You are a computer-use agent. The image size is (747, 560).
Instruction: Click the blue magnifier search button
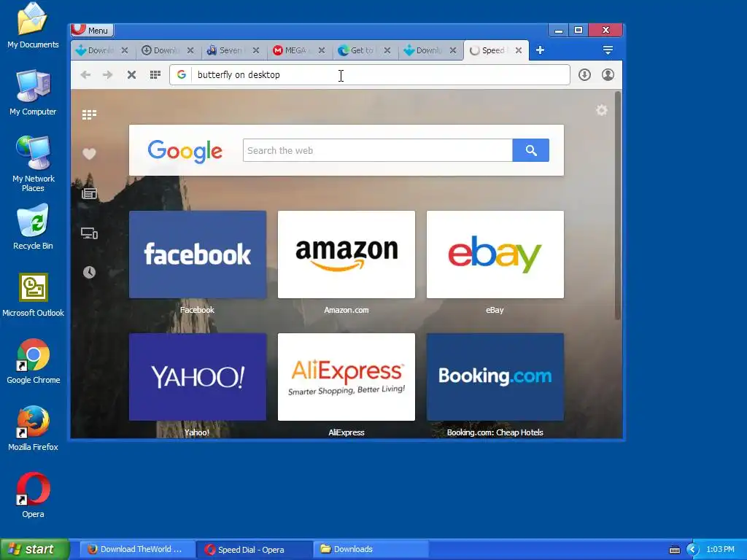(531, 150)
